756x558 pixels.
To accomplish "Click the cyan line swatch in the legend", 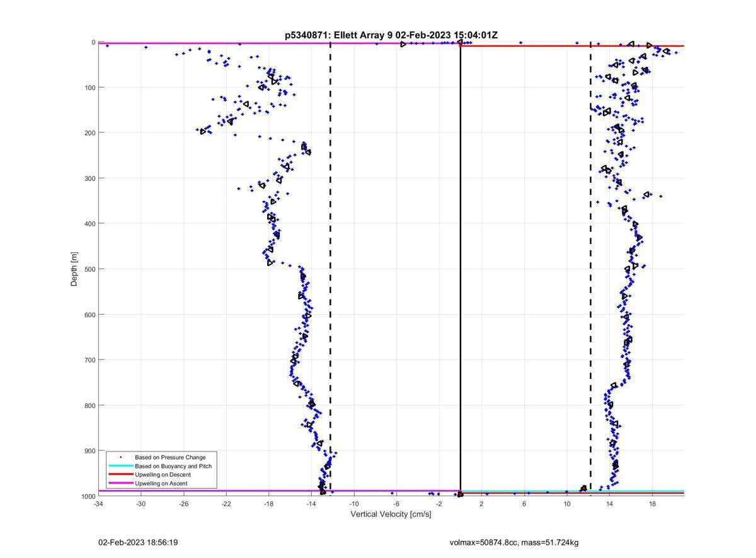I will pyautogui.click(x=121, y=466).
